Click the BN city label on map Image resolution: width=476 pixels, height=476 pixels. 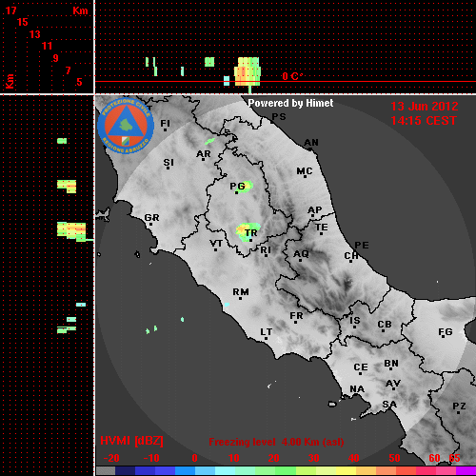pyautogui.click(x=391, y=364)
